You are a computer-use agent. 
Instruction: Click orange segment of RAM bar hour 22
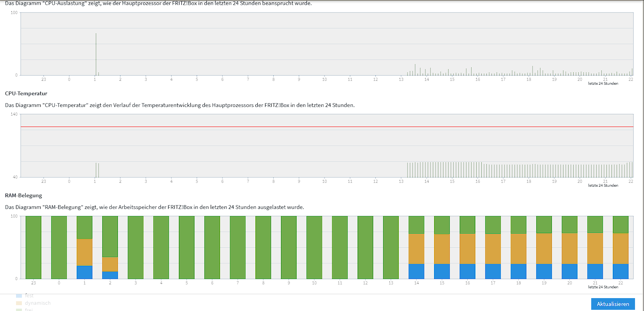621,249
